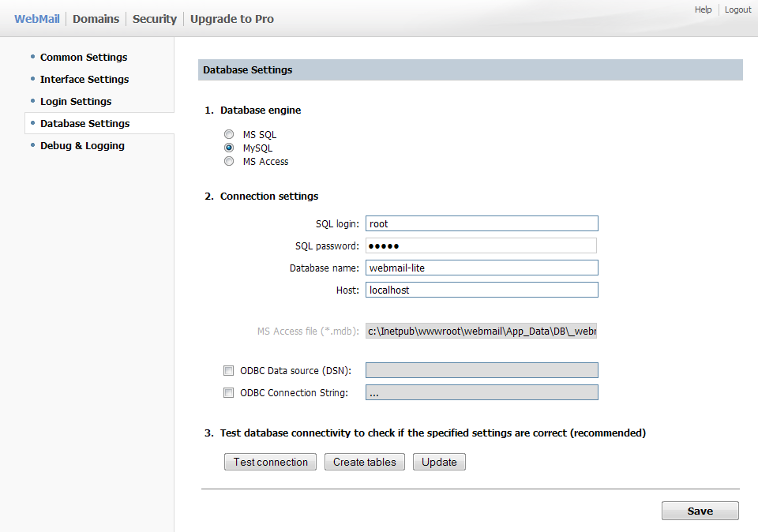Open Login Settings from the sidebar
Image resolution: width=758 pixels, height=532 pixels.
(x=76, y=101)
